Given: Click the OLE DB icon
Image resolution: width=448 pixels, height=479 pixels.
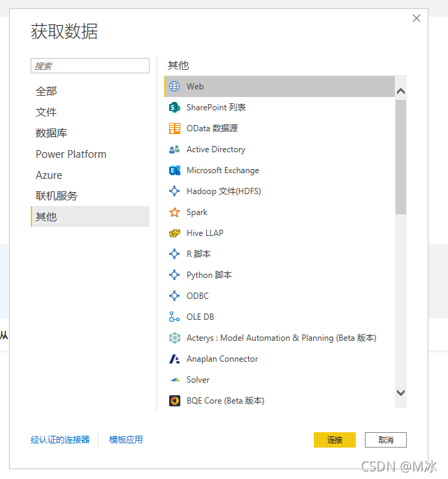Looking at the screenshot, I should pos(175,317).
